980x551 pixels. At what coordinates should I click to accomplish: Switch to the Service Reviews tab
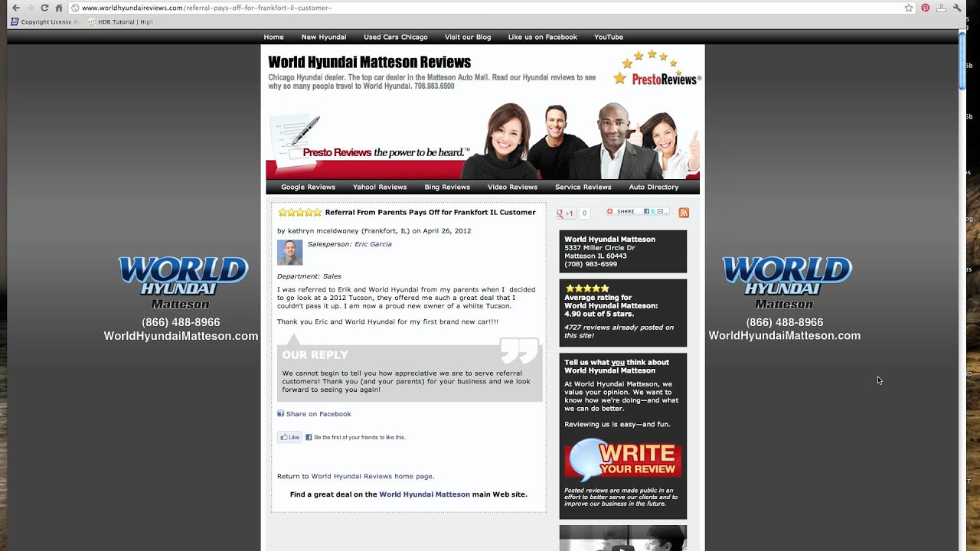(x=583, y=187)
